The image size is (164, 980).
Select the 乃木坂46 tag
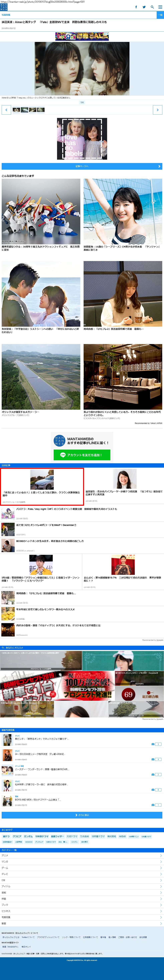(84, 837)
